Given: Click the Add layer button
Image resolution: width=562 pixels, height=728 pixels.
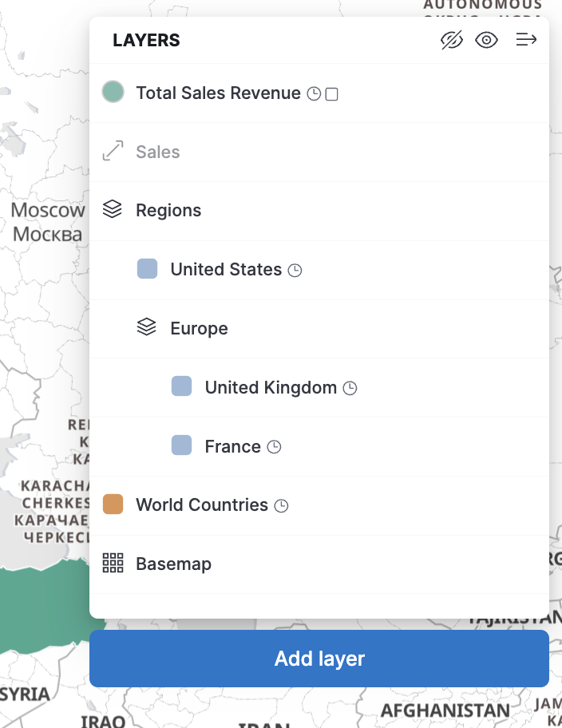Looking at the screenshot, I should (x=319, y=658).
